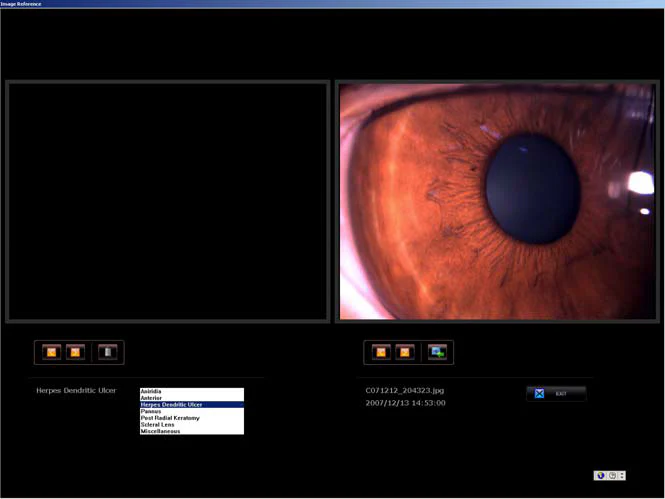Click the empty left reference image panel
Image resolution: width=665 pixels, height=499 pixels.
click(168, 201)
